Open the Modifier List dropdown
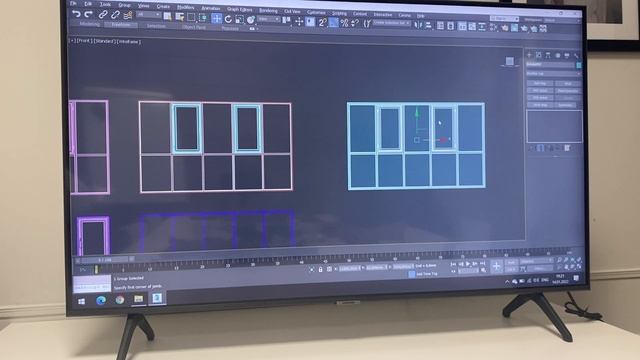The width and height of the screenshot is (640, 360). (x=553, y=74)
